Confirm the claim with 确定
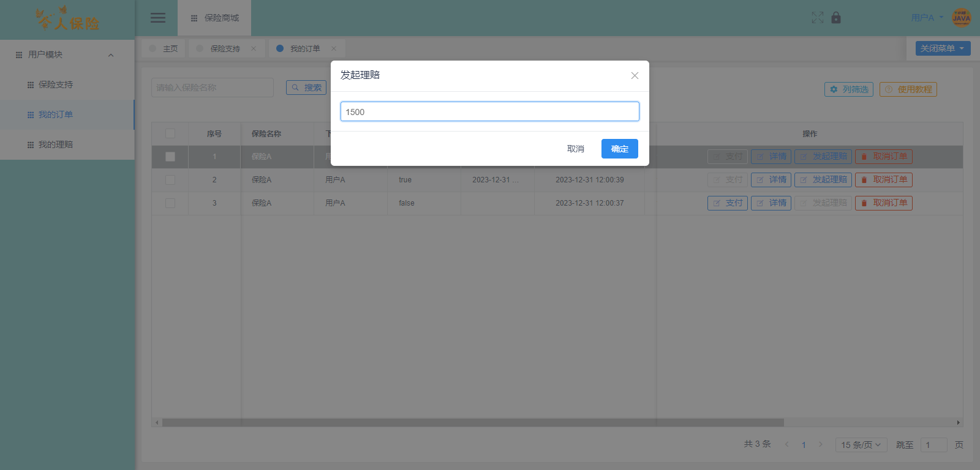 [x=620, y=149]
